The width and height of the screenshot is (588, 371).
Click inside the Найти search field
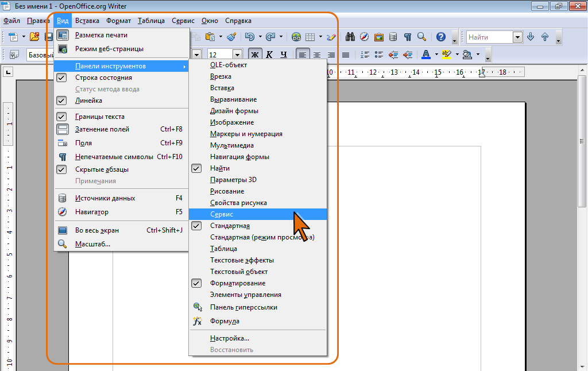(489, 37)
